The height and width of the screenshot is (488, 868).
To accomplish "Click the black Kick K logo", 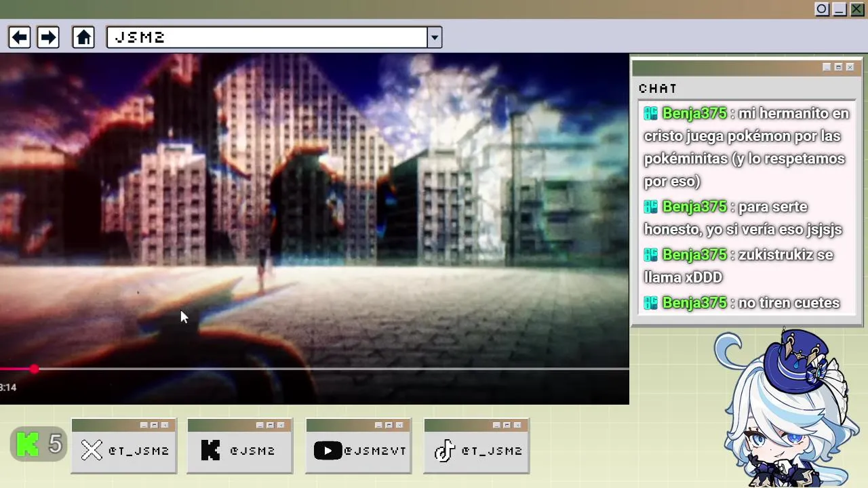I will point(210,451).
